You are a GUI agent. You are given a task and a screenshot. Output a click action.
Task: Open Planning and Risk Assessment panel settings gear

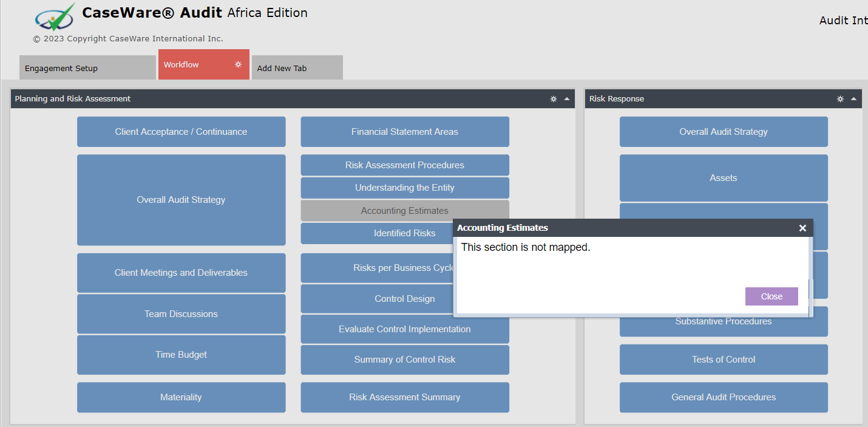pyautogui.click(x=554, y=99)
